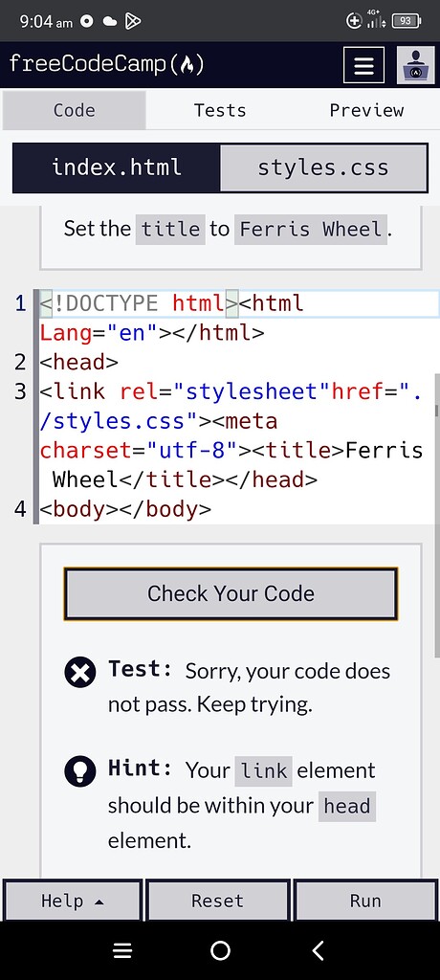Image resolution: width=440 pixels, height=980 pixels.
Task: Tap Android home circle icon
Action: [x=220, y=950]
